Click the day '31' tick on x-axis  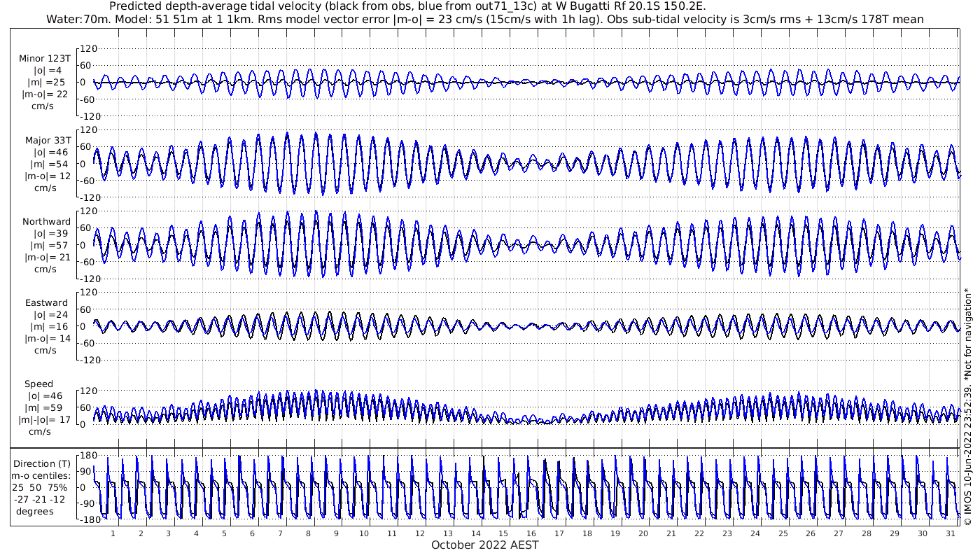click(x=951, y=533)
